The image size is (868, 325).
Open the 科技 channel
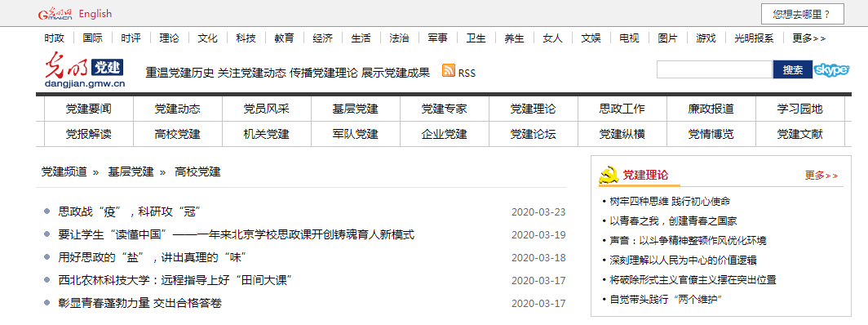[x=246, y=38]
